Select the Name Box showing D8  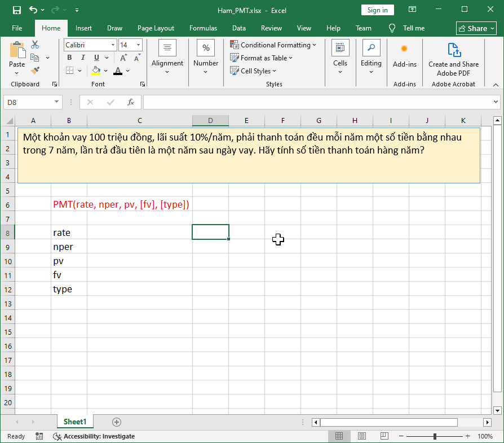pos(27,103)
